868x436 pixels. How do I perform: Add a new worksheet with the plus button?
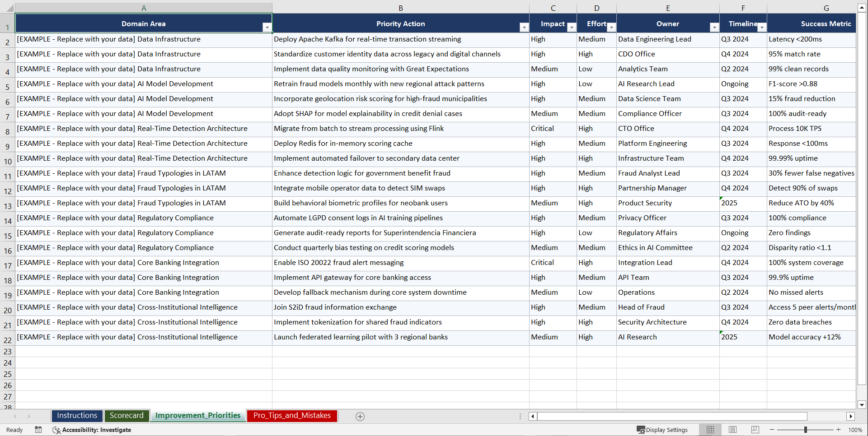point(360,416)
